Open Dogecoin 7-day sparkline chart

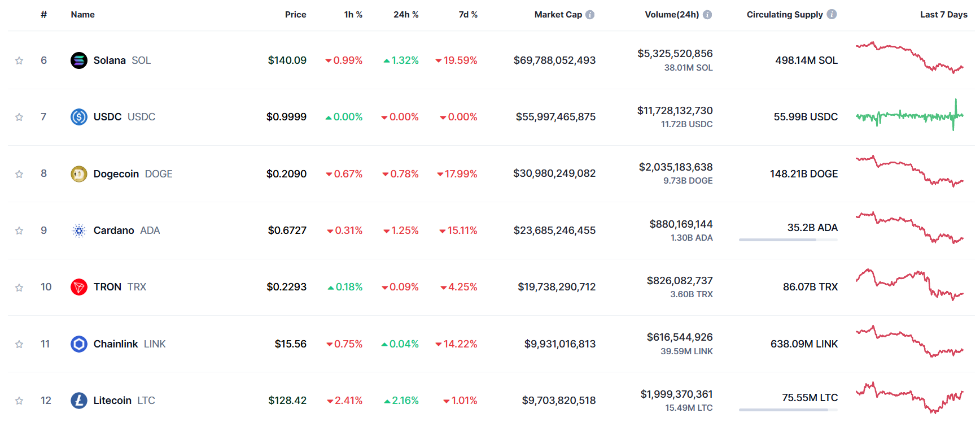pos(909,171)
